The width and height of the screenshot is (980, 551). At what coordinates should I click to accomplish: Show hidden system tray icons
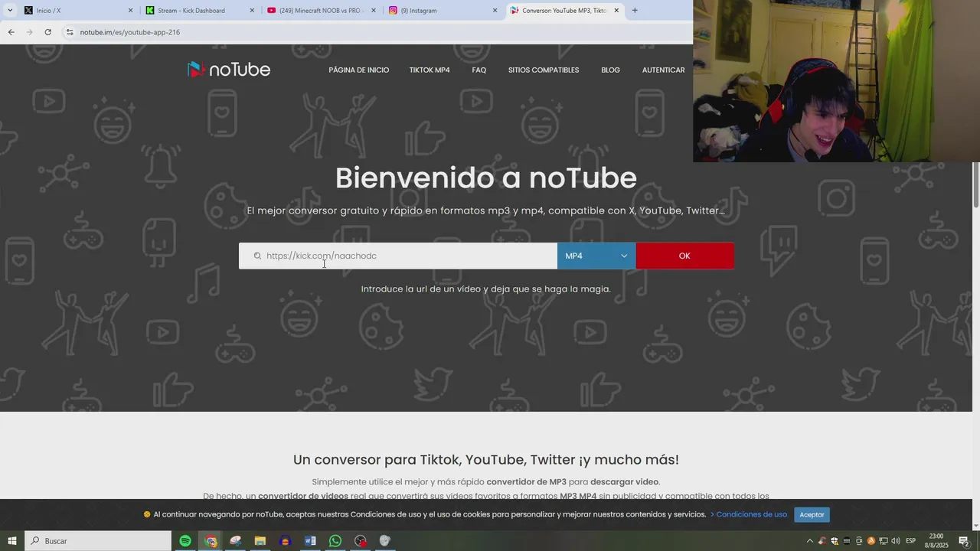coord(810,541)
